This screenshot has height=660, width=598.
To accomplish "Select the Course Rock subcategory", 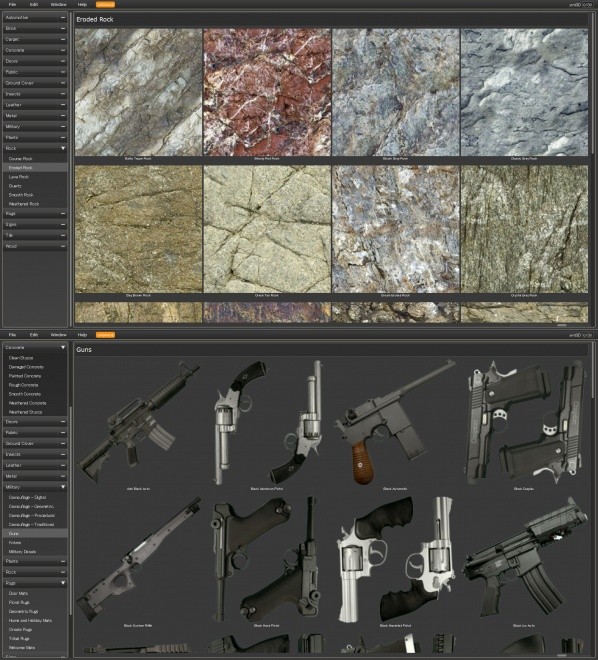I will point(35,159).
